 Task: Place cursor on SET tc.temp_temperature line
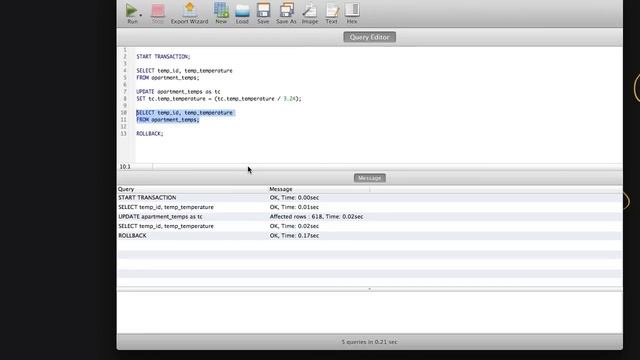tap(219, 98)
